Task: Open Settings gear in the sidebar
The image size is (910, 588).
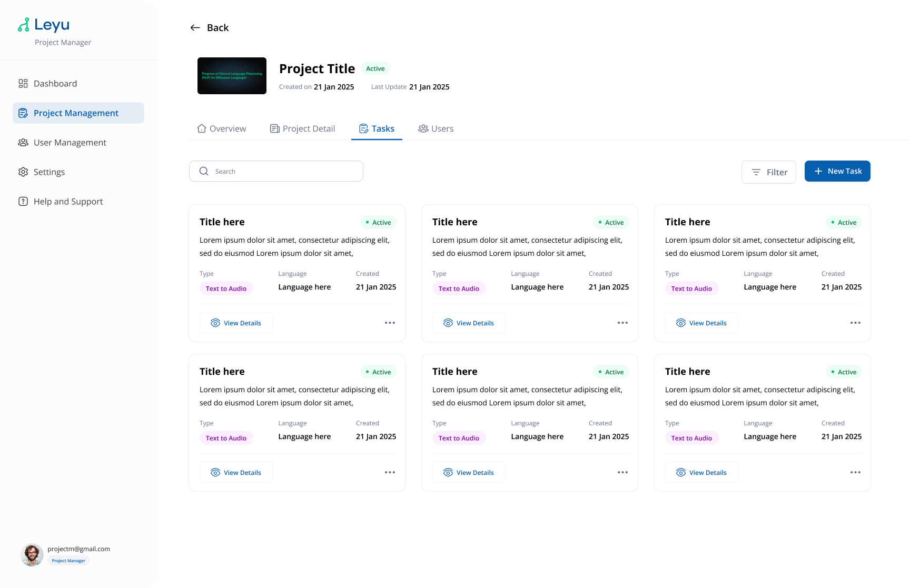Action: click(x=23, y=172)
